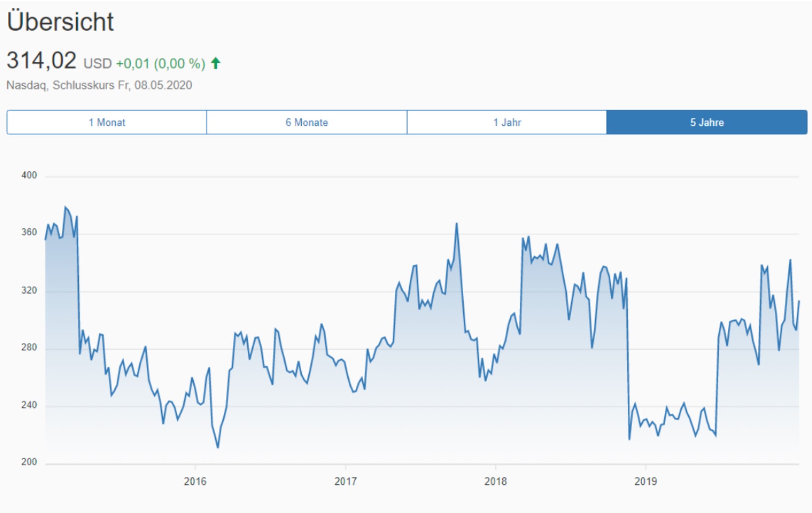
Task: Click the last data point of the chart line
Action: 799,301
